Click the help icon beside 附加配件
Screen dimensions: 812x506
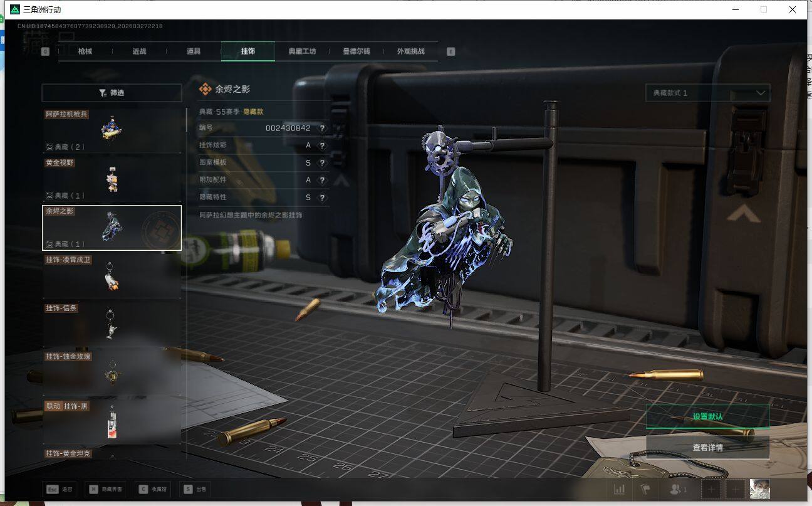click(322, 180)
